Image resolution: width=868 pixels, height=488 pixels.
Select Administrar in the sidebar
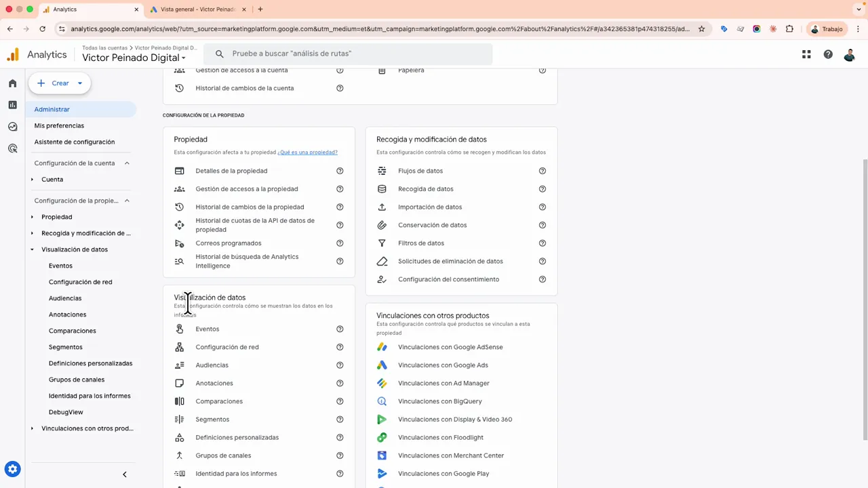click(81, 109)
